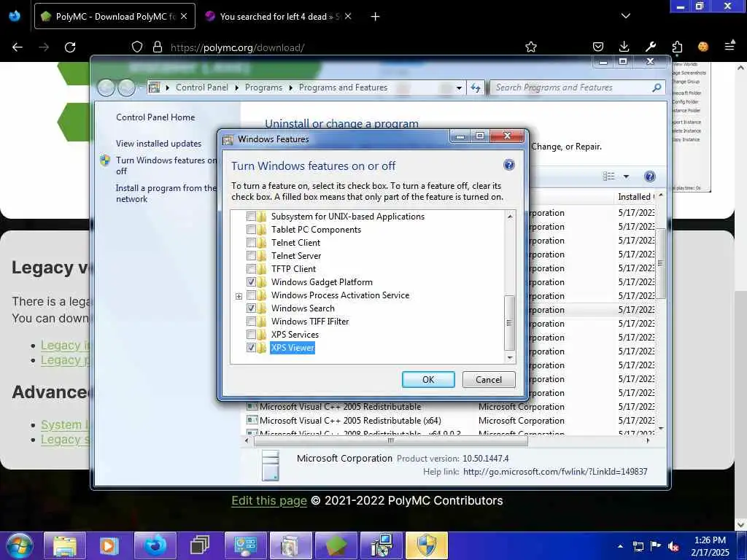Open Programs and Features help icon
The width and height of the screenshot is (747, 560).
pos(649,176)
